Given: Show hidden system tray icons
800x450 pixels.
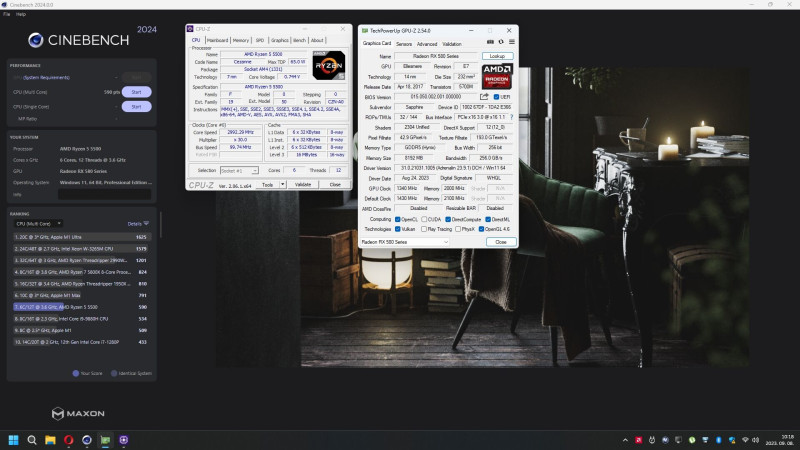Looking at the screenshot, I should 625,440.
